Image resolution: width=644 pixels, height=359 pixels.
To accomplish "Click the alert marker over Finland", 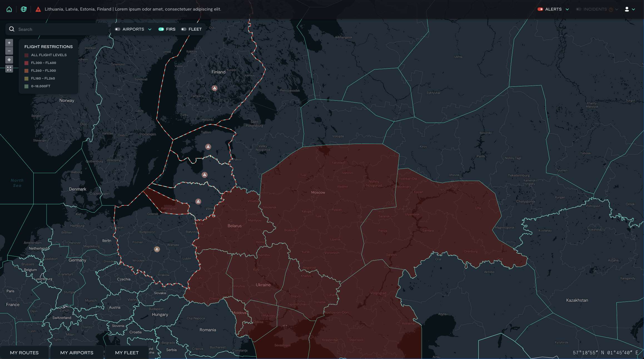I will click(215, 88).
